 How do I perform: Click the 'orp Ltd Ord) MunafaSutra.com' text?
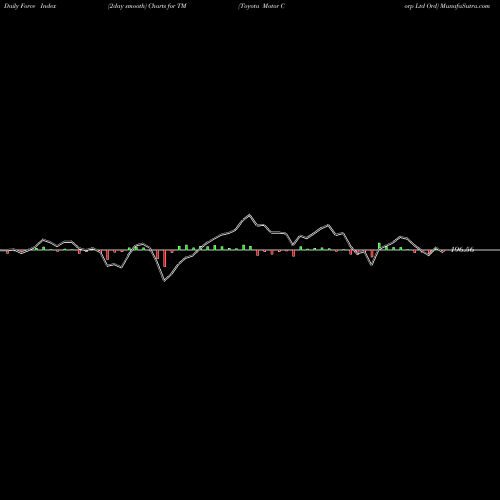[447, 6]
